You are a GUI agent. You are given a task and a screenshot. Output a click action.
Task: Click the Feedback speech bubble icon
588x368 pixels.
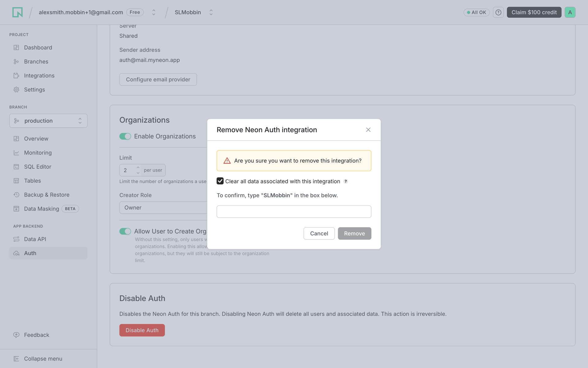(x=16, y=335)
